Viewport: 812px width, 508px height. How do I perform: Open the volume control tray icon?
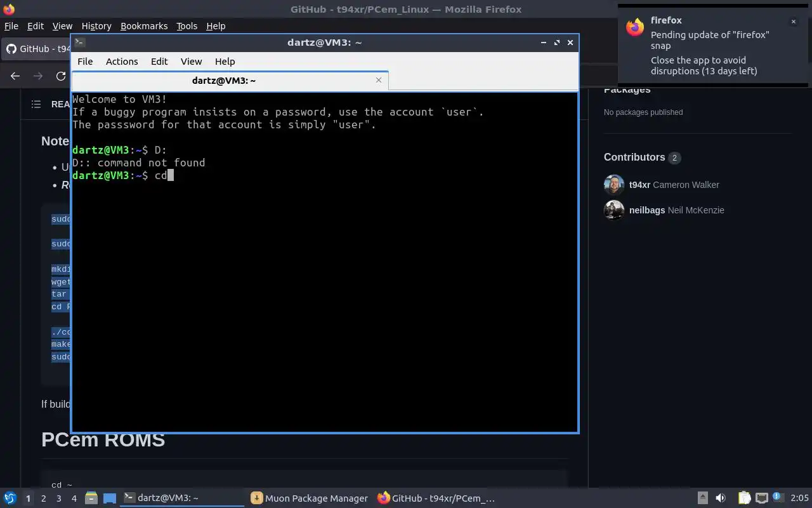pyautogui.click(x=721, y=498)
